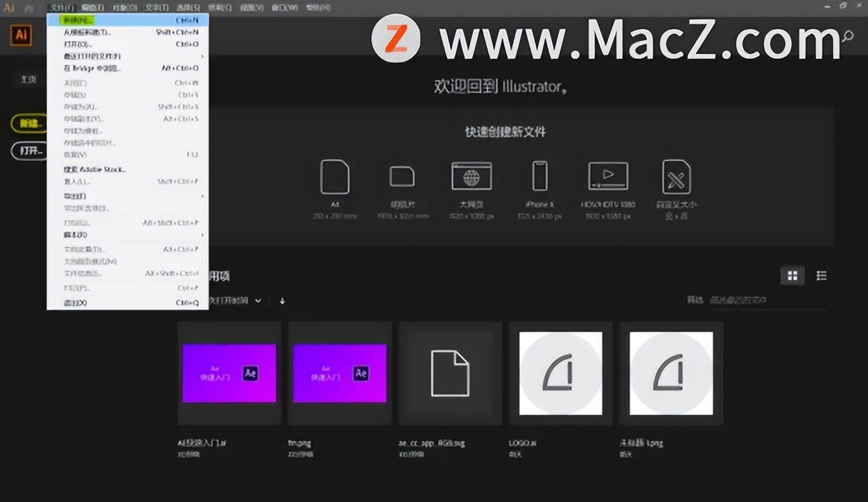Click the 新建 button in left sidebar
Image resolution: width=868 pixels, height=502 pixels.
(30, 123)
